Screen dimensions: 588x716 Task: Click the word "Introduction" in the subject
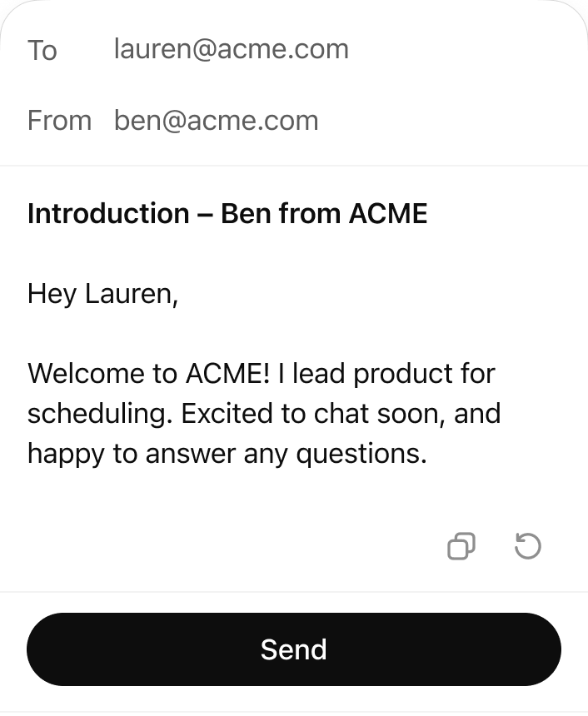point(108,214)
